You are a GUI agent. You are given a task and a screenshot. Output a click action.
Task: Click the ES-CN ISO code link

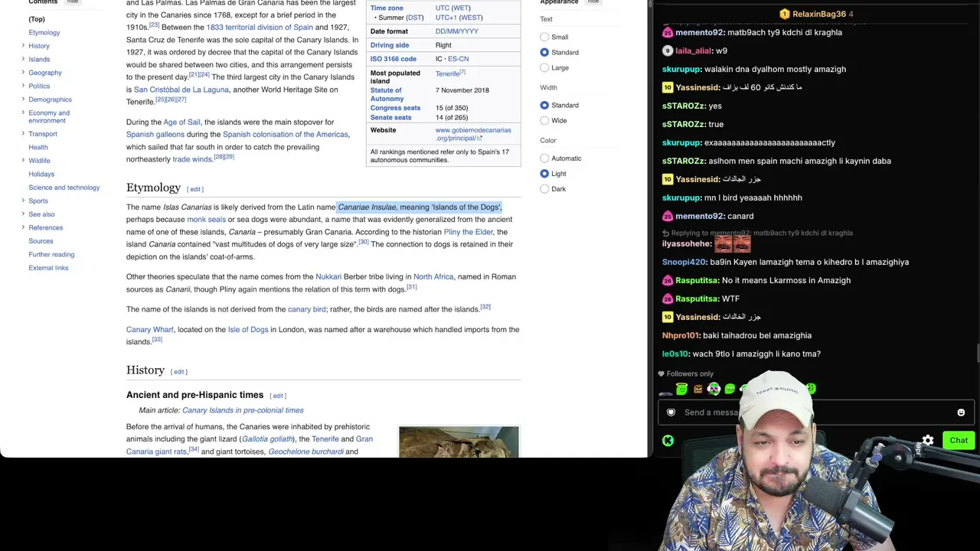tap(459, 59)
